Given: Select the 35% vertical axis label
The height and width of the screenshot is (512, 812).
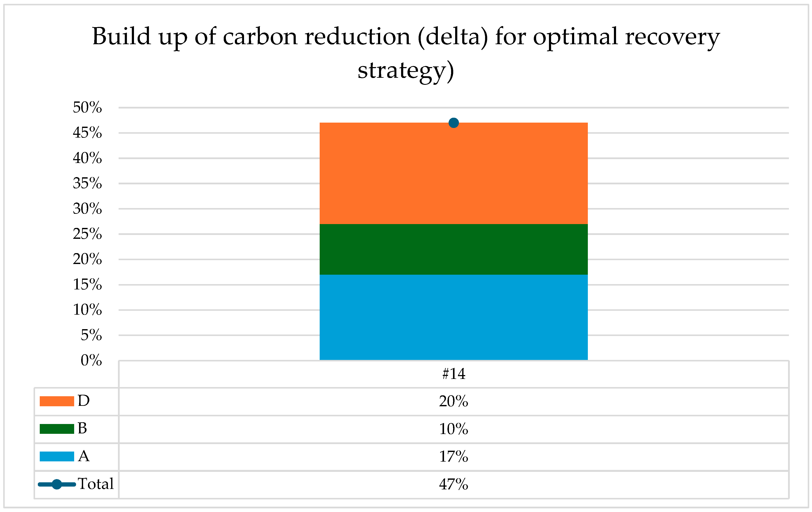Looking at the screenshot, I should (87, 183).
